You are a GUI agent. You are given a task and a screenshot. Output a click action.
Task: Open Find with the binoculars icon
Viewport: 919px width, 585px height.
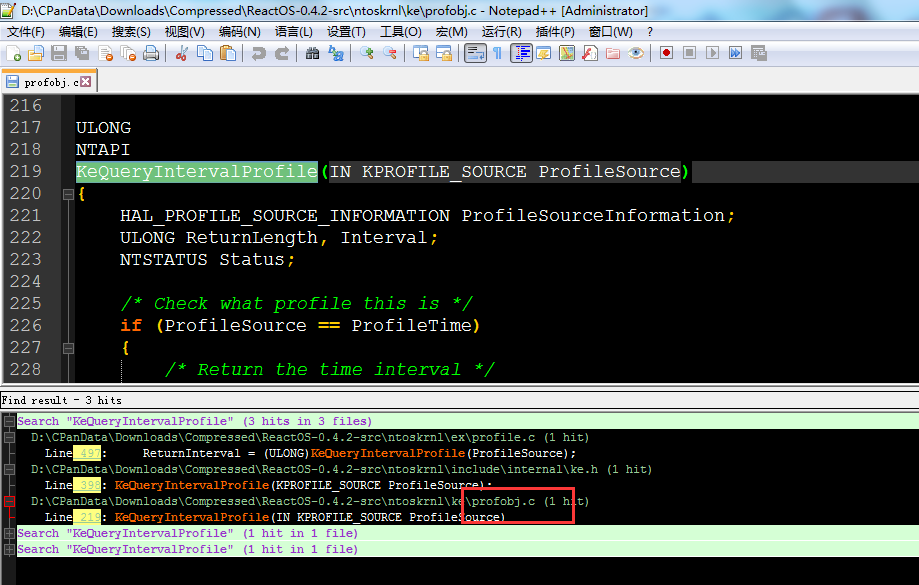click(313, 53)
